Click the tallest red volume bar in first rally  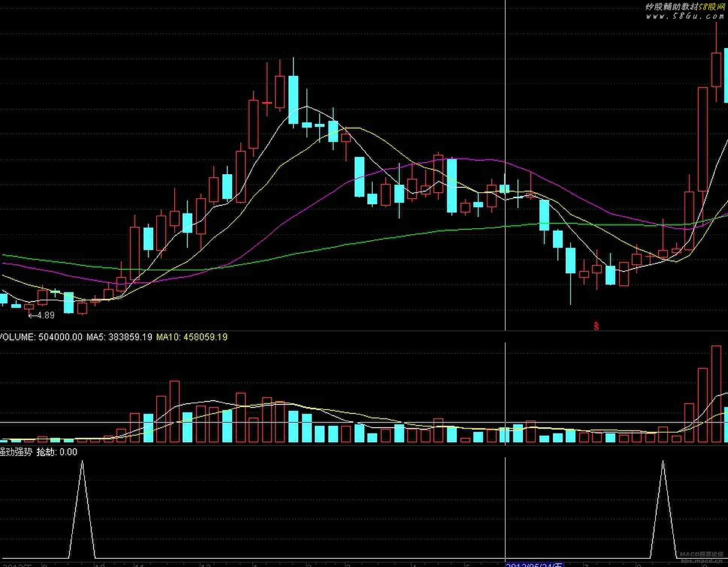pos(174,411)
